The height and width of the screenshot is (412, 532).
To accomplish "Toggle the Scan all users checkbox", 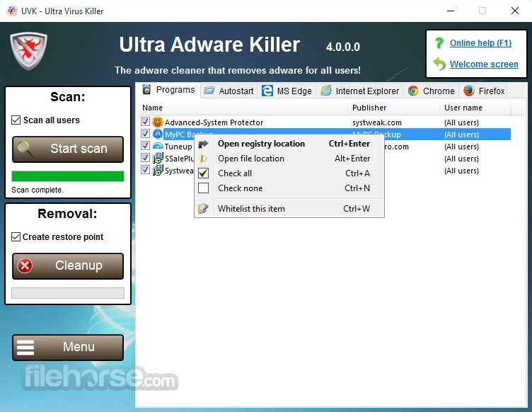I will 16,120.
